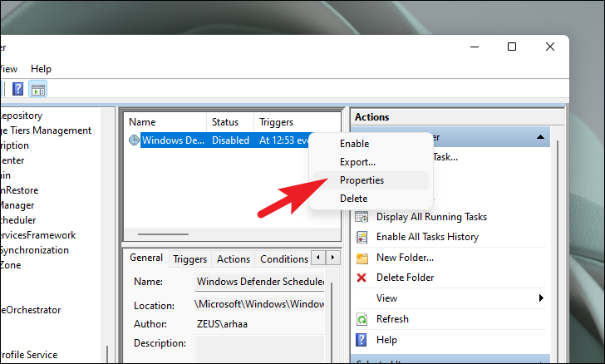Maximize the Task Scheduler window

point(512,47)
